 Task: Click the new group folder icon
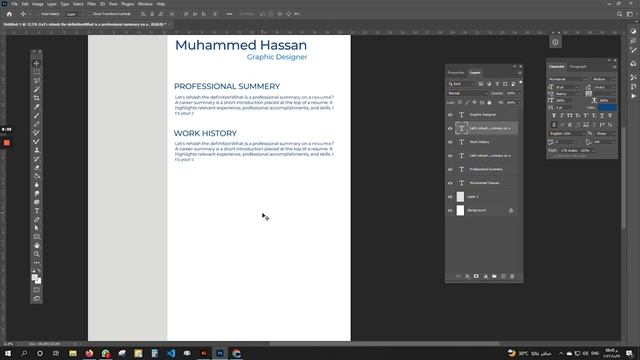tap(494, 276)
